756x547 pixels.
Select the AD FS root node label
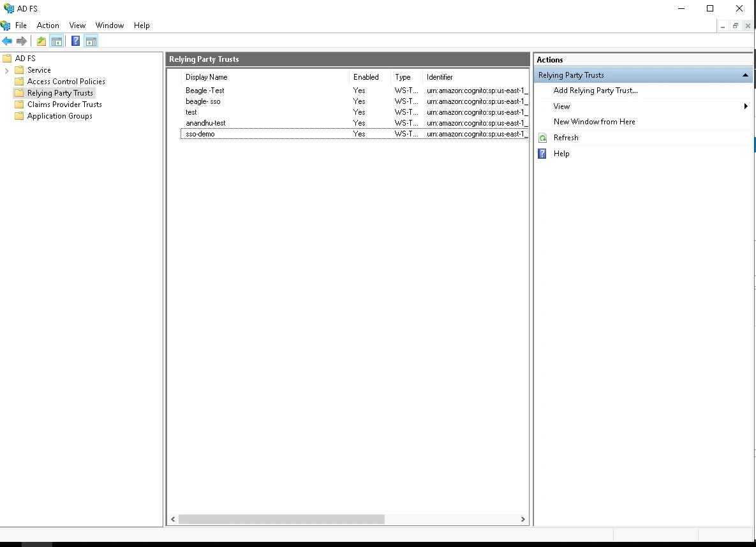coord(25,58)
